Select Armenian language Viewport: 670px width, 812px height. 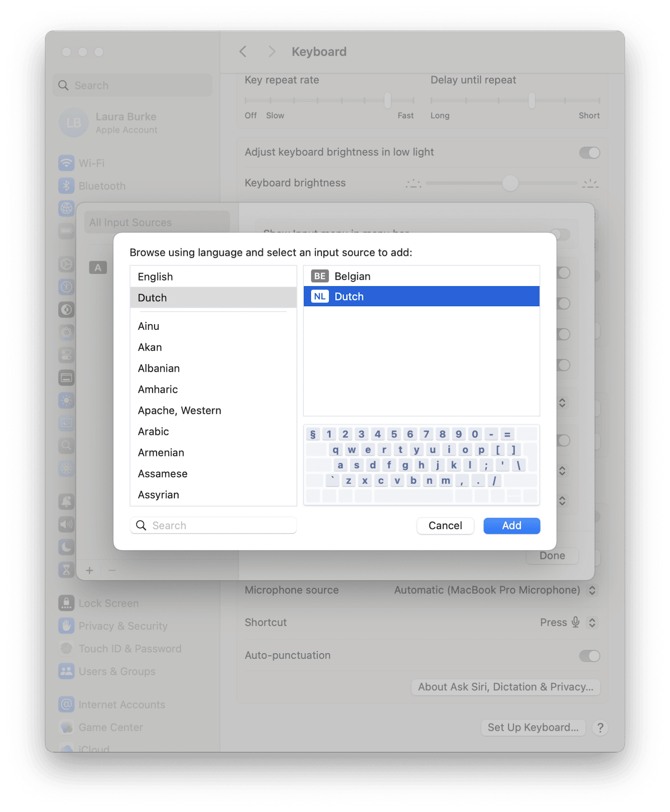213,452
